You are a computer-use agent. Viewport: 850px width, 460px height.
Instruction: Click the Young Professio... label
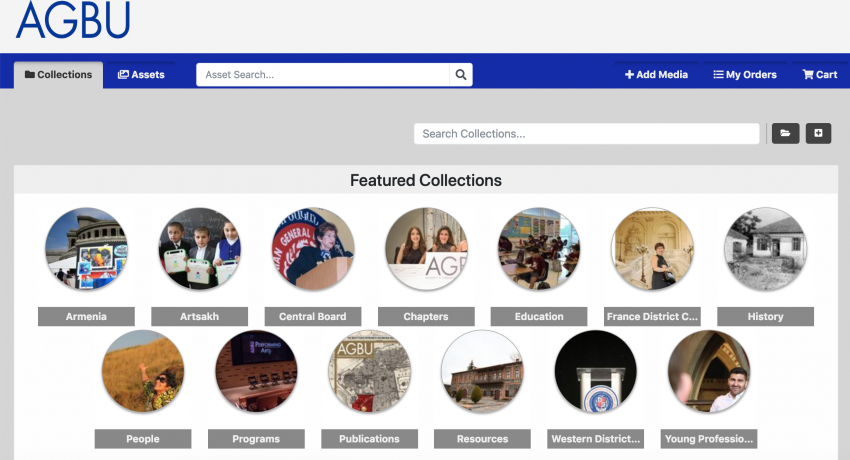tap(709, 439)
